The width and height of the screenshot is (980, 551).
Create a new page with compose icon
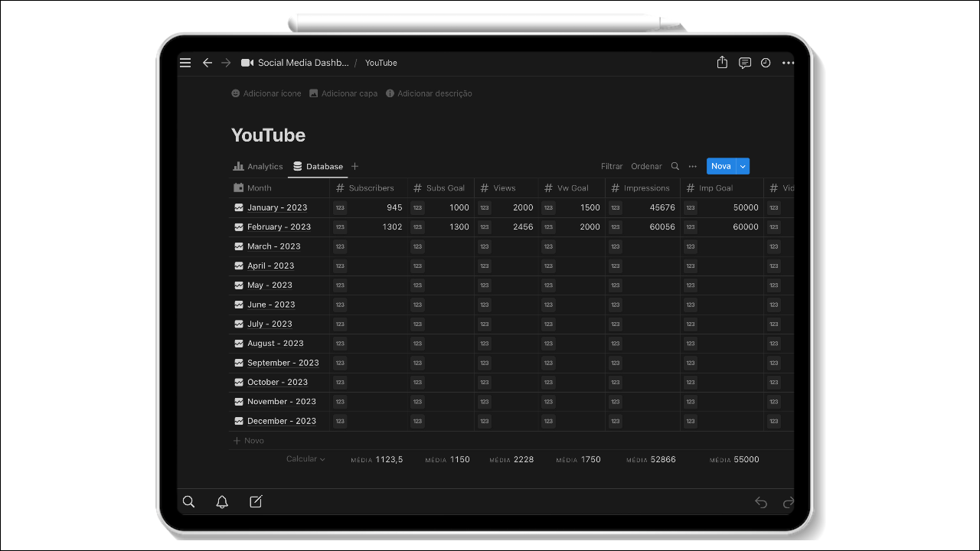(256, 502)
